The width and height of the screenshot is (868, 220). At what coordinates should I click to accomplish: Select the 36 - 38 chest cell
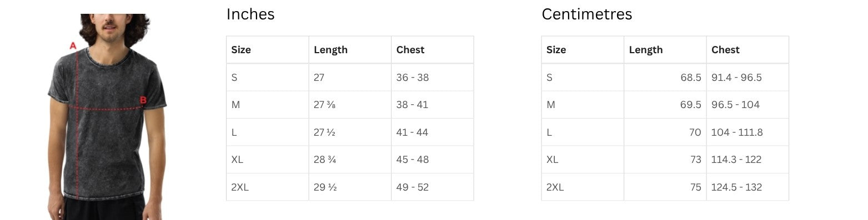(433, 78)
